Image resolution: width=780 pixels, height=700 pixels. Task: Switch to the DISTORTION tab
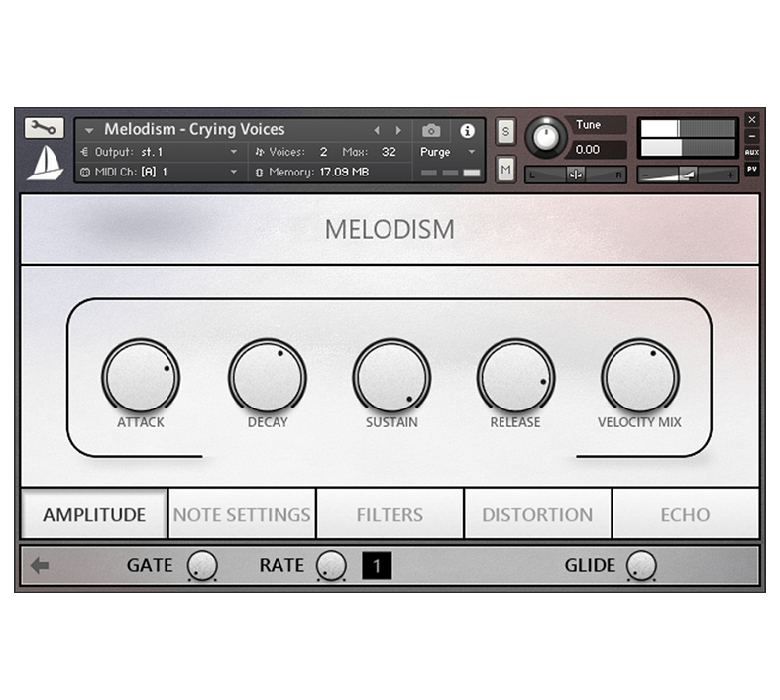click(x=537, y=514)
